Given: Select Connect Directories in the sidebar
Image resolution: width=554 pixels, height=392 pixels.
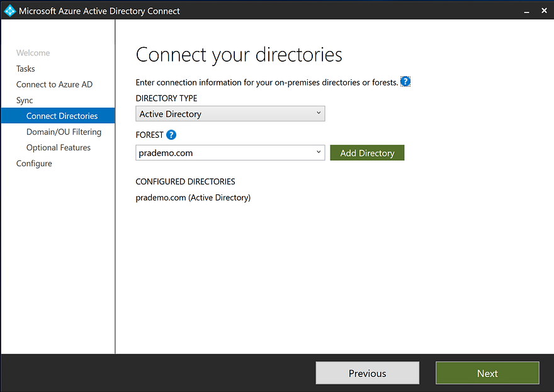Looking at the screenshot, I should (x=62, y=116).
